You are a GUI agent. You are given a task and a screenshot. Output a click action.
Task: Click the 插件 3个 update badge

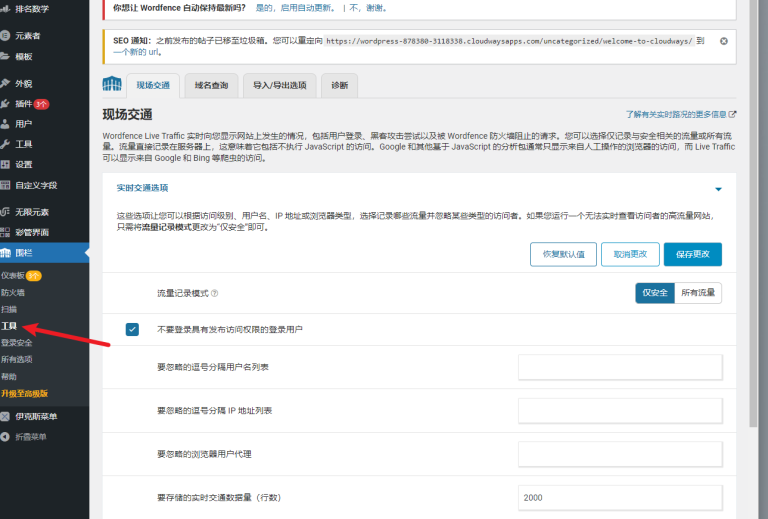pos(41,104)
